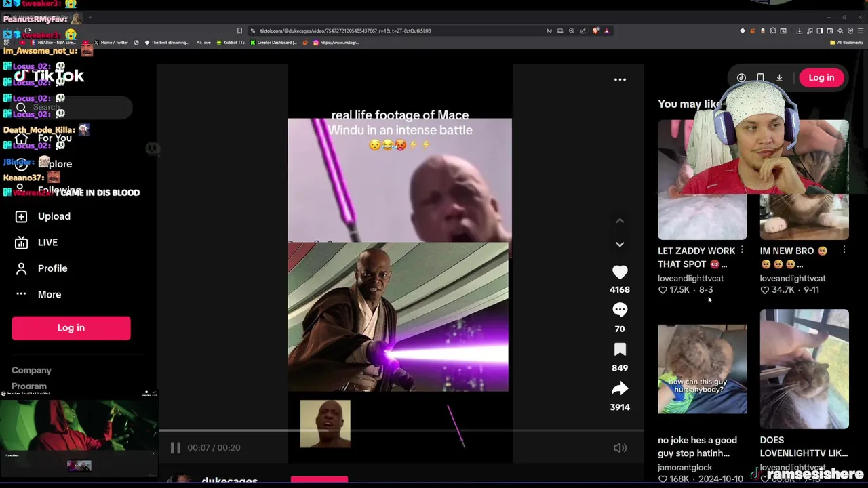Expand the Company footer section
The image size is (868, 488).
[31, 370]
